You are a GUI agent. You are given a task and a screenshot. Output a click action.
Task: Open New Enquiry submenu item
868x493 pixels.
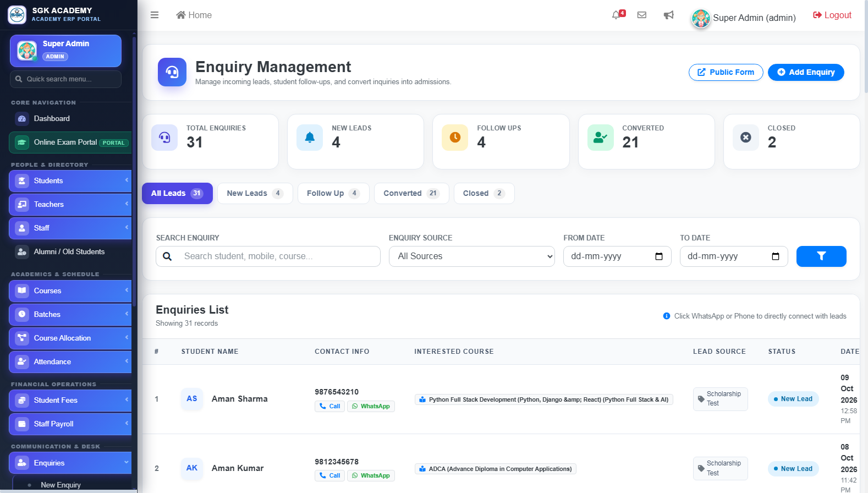(x=61, y=485)
